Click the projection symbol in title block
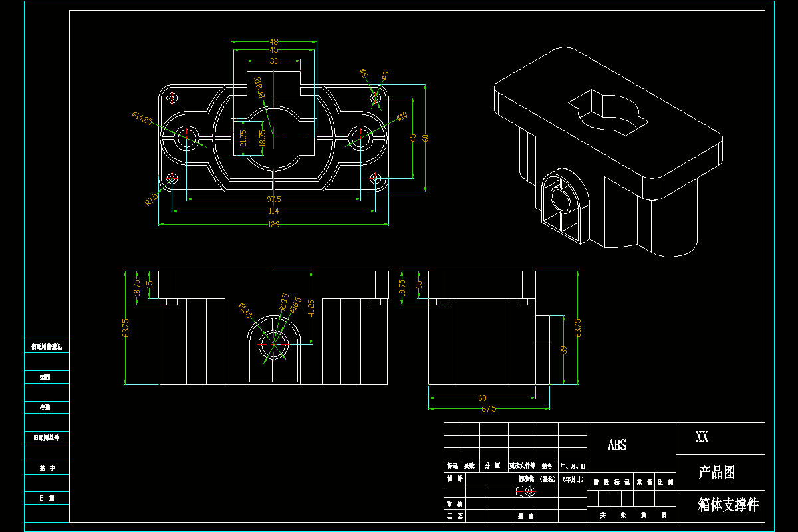Viewport: 798px width, 532px height. click(525, 491)
